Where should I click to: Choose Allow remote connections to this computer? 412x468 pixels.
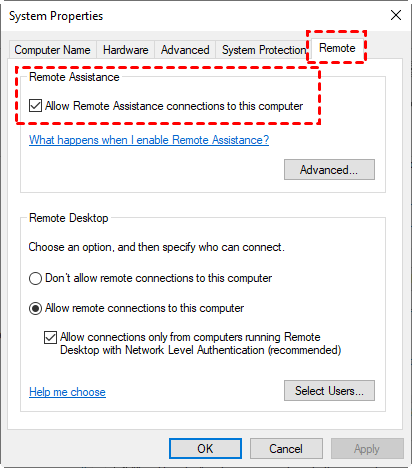(x=35, y=308)
